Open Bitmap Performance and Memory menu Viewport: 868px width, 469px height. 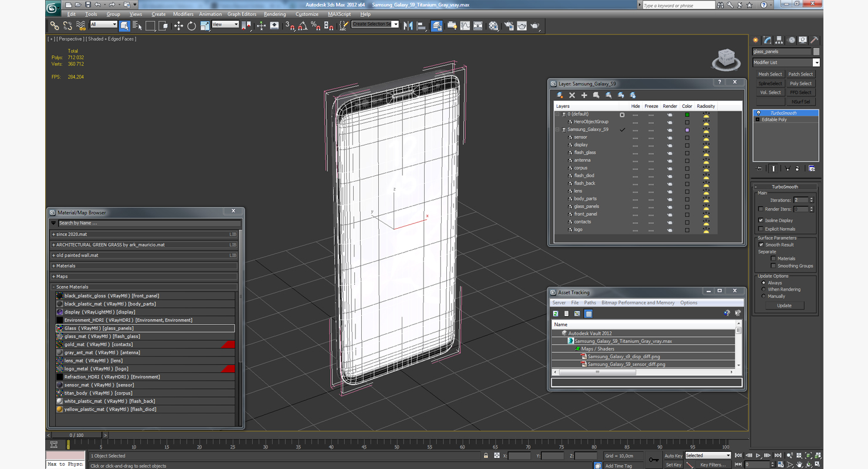point(638,303)
